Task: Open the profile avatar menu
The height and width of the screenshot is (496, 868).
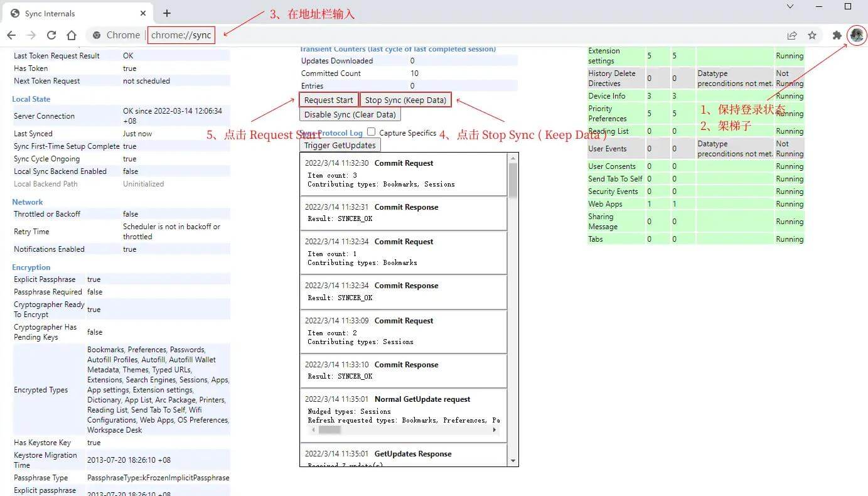Action: tap(857, 35)
